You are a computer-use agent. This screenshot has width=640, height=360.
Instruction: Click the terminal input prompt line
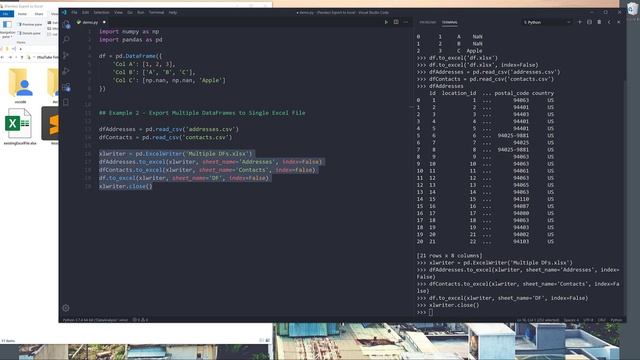518,312
